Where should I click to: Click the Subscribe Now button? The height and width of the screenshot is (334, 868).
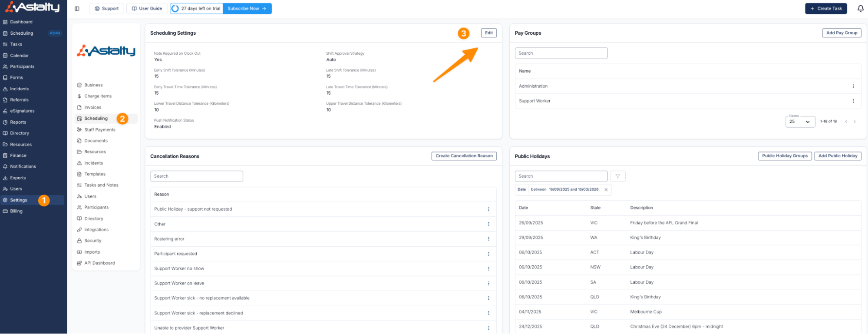pos(247,9)
